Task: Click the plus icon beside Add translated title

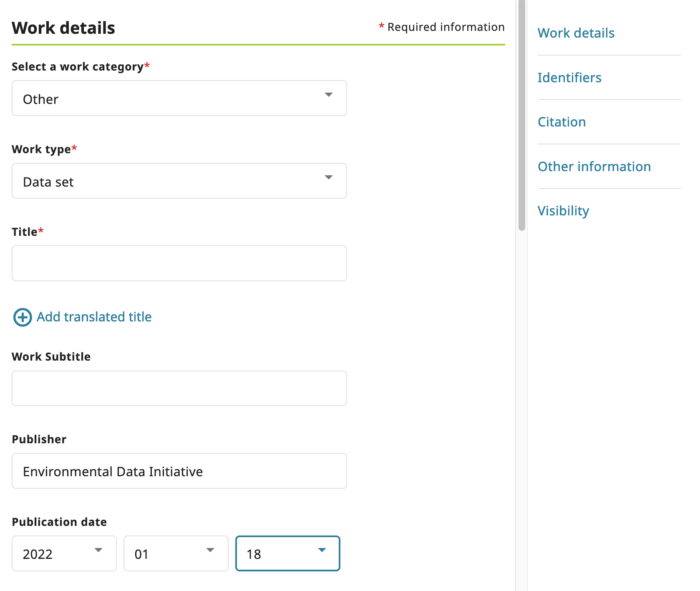Action: click(23, 317)
